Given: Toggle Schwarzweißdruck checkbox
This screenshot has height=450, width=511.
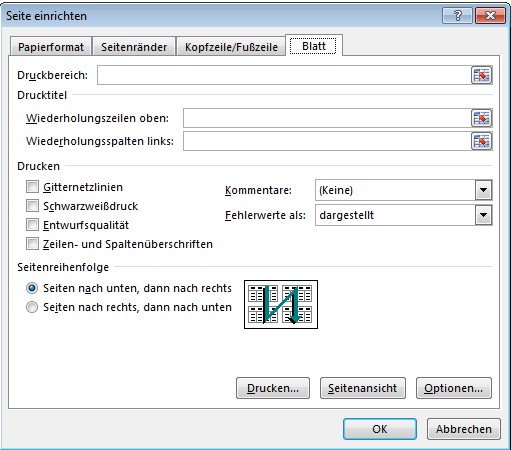Looking at the screenshot, I should [x=32, y=206].
